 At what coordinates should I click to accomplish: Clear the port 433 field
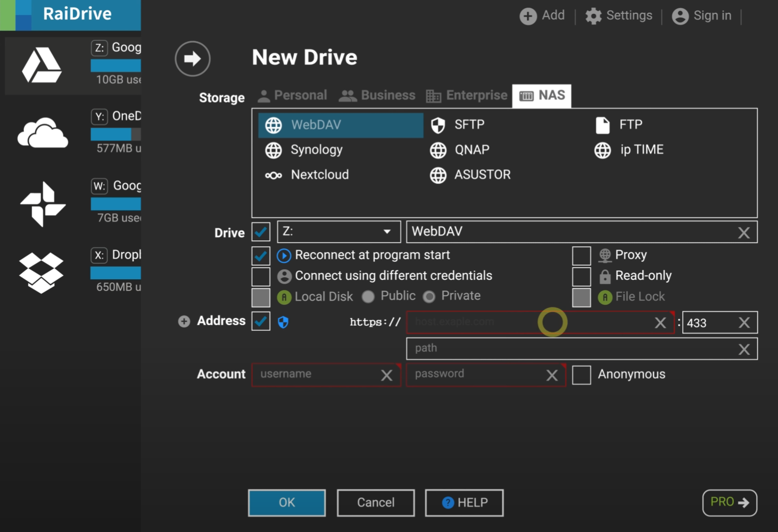coord(744,322)
